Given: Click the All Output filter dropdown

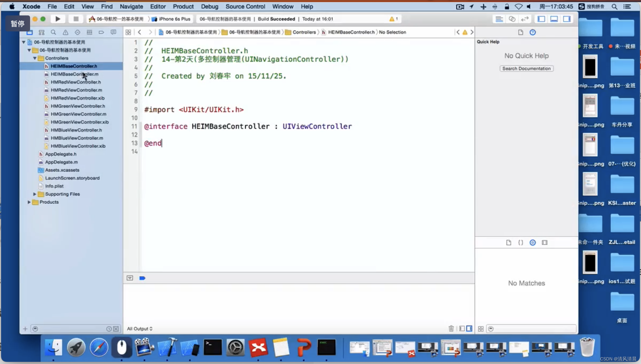Looking at the screenshot, I should coord(139,329).
